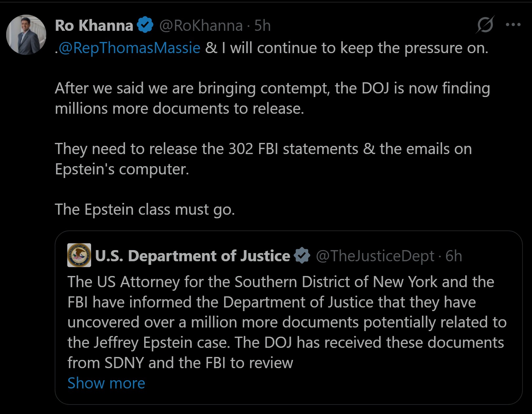Click the U.S. Department of Justice name

(x=192, y=256)
